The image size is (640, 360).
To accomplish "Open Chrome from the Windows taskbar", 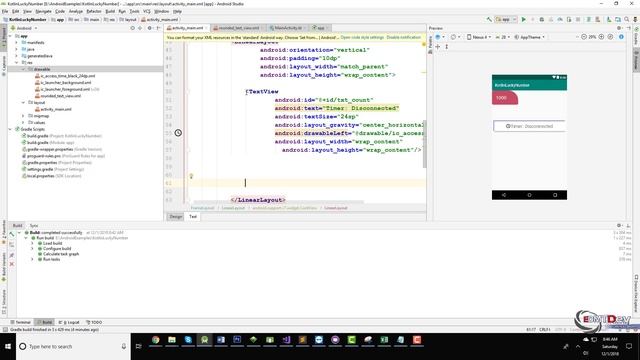I will point(156,340).
